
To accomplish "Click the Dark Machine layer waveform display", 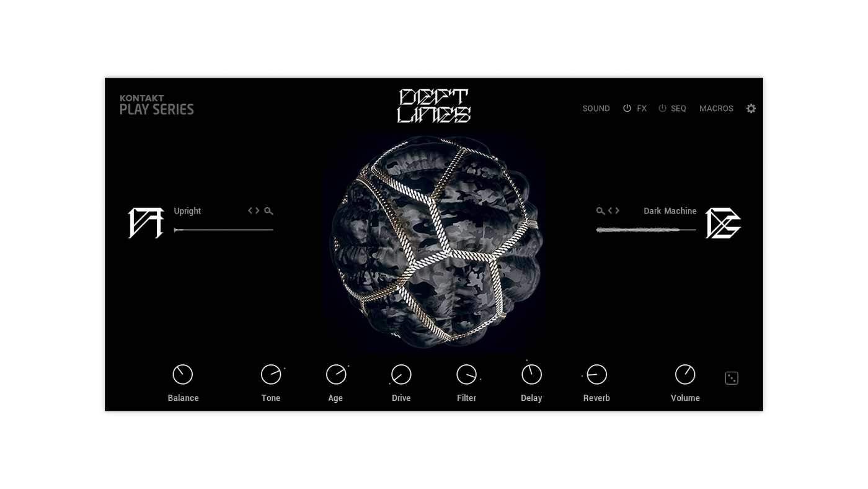I will (x=646, y=230).
